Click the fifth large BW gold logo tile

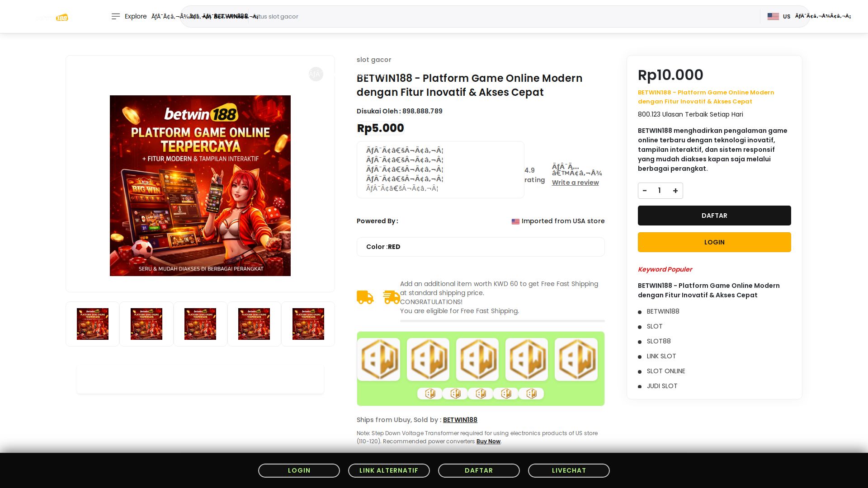[576, 359]
